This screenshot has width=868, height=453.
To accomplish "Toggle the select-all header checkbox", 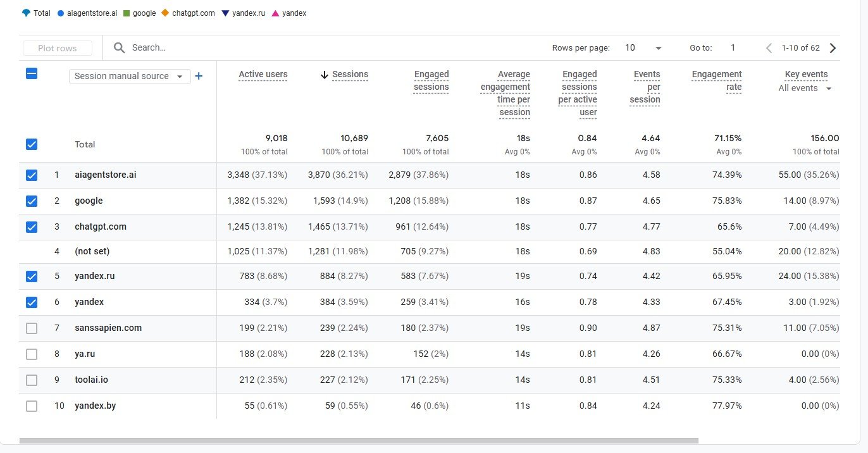I will 32,73.
